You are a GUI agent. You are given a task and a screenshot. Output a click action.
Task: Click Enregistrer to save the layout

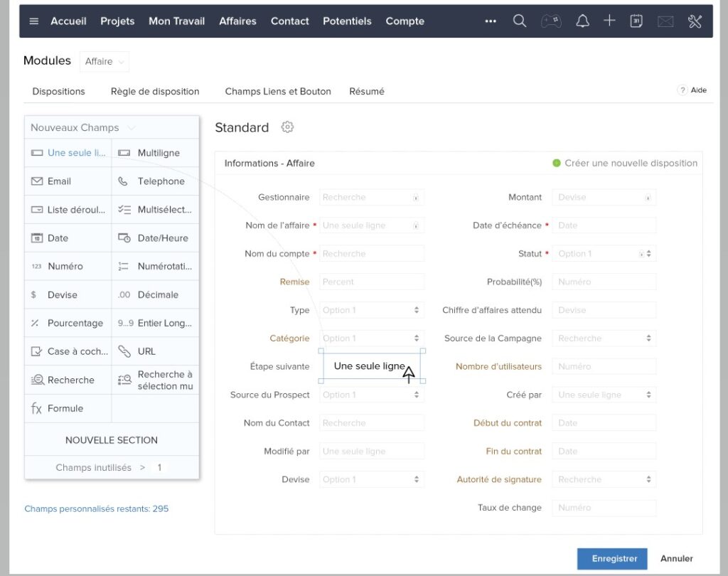[x=611, y=559]
